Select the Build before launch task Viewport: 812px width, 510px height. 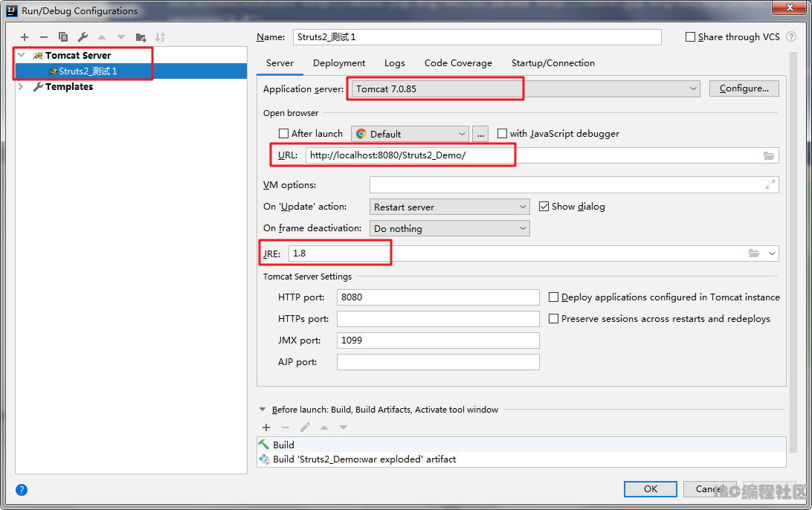coord(521,445)
